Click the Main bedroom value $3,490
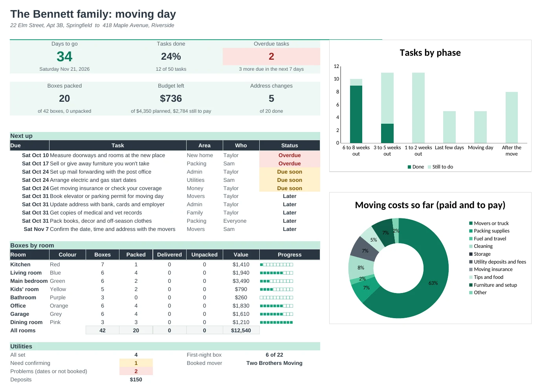The width and height of the screenshot is (541, 392). tap(241, 281)
